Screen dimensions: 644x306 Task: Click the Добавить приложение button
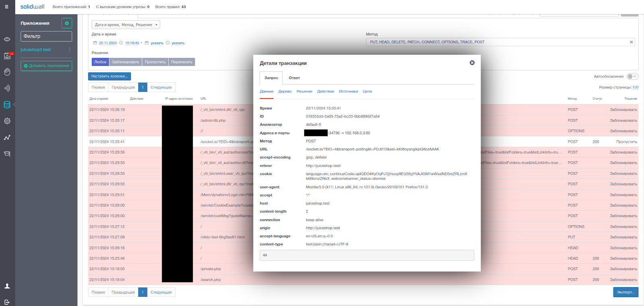(46, 66)
